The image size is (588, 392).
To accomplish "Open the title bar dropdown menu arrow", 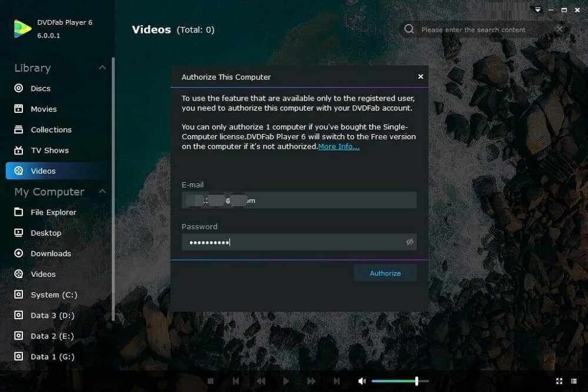I will point(538,10).
